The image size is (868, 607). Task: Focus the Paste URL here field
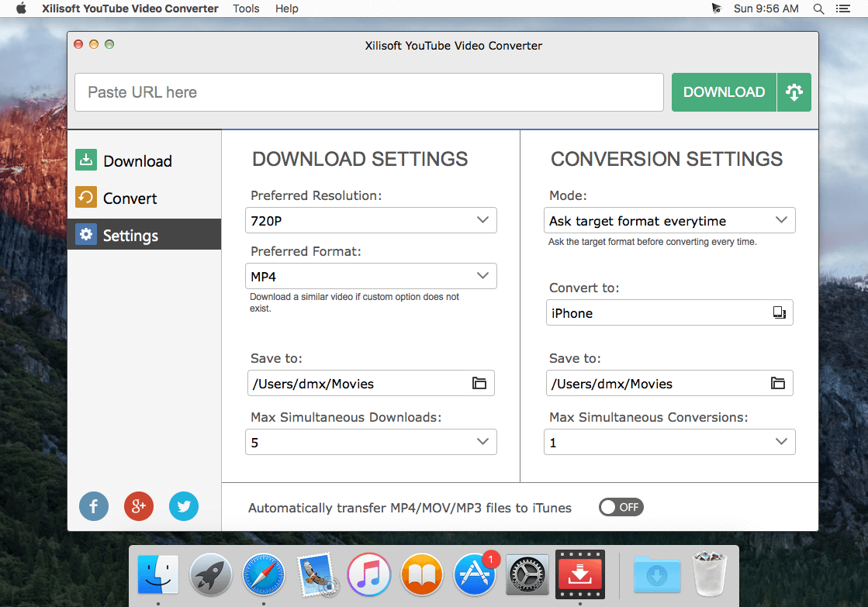369,91
